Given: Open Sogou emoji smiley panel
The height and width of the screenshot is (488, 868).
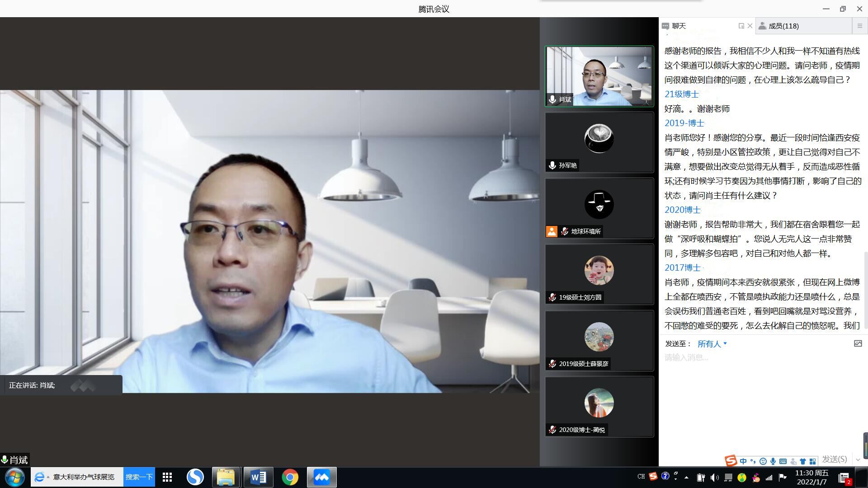Looking at the screenshot, I should coord(763,461).
